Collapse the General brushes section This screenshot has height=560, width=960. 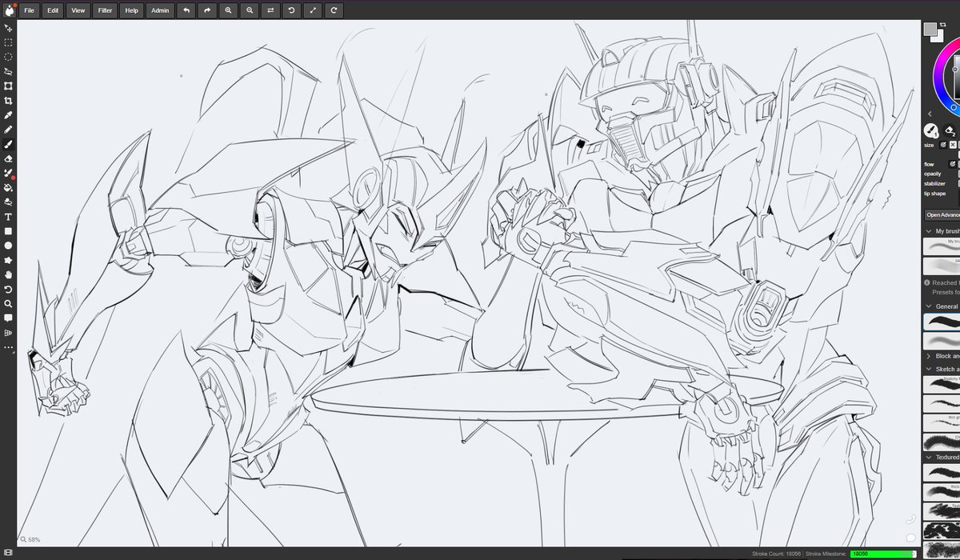tap(928, 306)
